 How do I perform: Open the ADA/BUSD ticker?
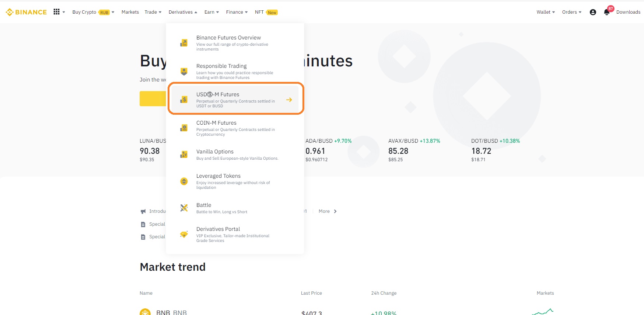(329, 150)
